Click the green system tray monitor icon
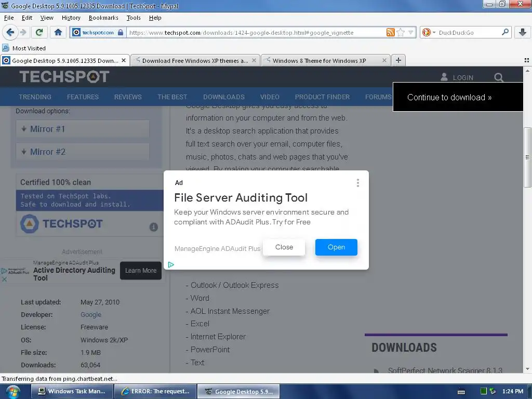Image resolution: width=532 pixels, height=399 pixels. tap(484, 391)
